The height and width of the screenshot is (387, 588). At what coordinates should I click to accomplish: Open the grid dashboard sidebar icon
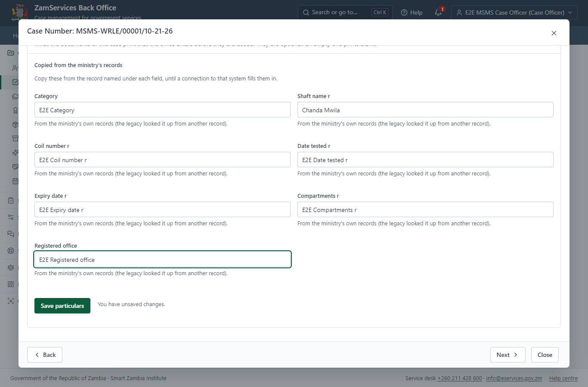pyautogui.click(x=11, y=284)
